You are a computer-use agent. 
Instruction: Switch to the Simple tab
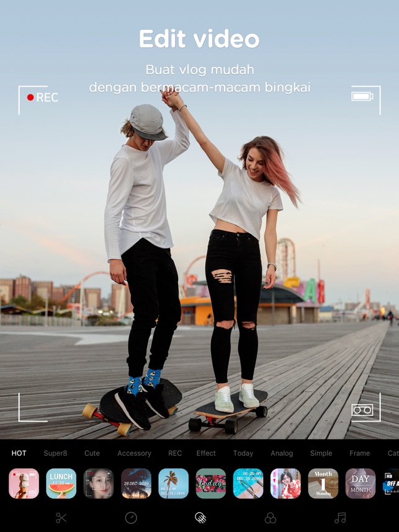(x=321, y=453)
